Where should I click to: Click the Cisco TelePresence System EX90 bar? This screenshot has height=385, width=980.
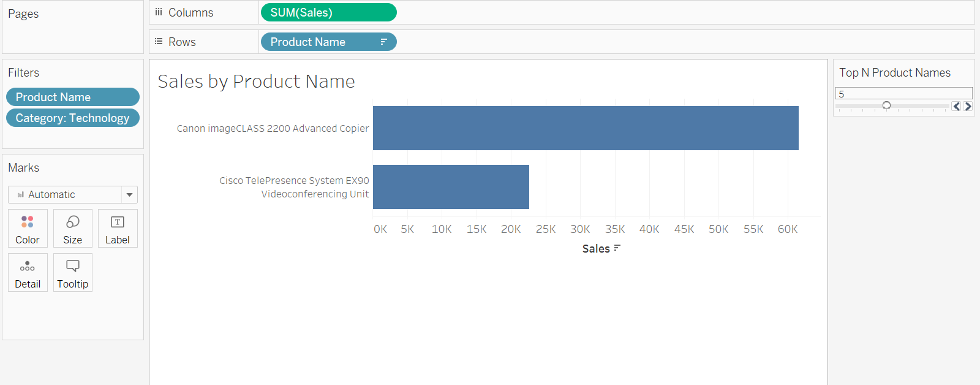[x=451, y=187]
